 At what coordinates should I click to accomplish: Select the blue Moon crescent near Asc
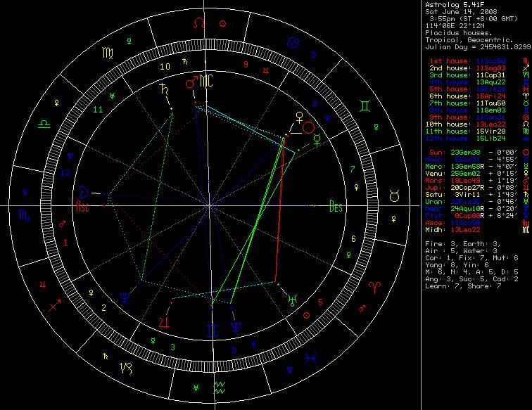tap(84, 191)
